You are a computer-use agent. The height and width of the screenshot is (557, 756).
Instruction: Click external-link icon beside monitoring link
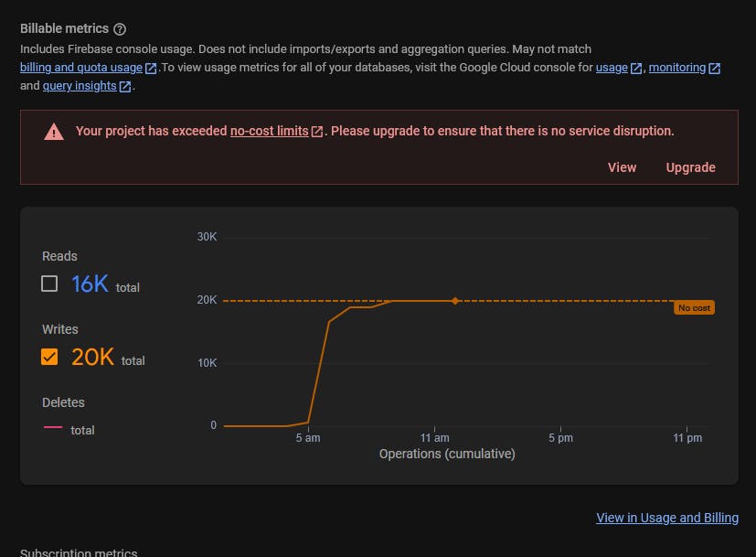click(x=715, y=68)
